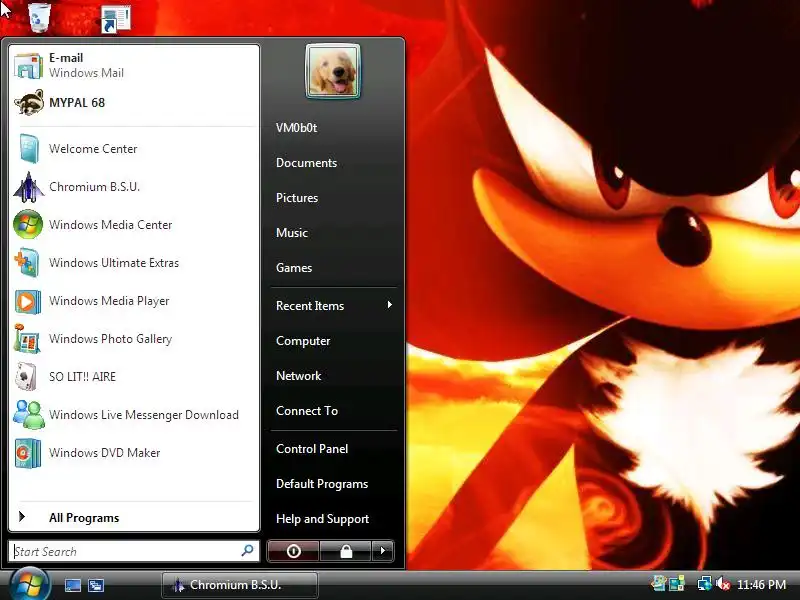
Task: Click the Windows Live Messenger Download icon
Action: click(x=29, y=414)
